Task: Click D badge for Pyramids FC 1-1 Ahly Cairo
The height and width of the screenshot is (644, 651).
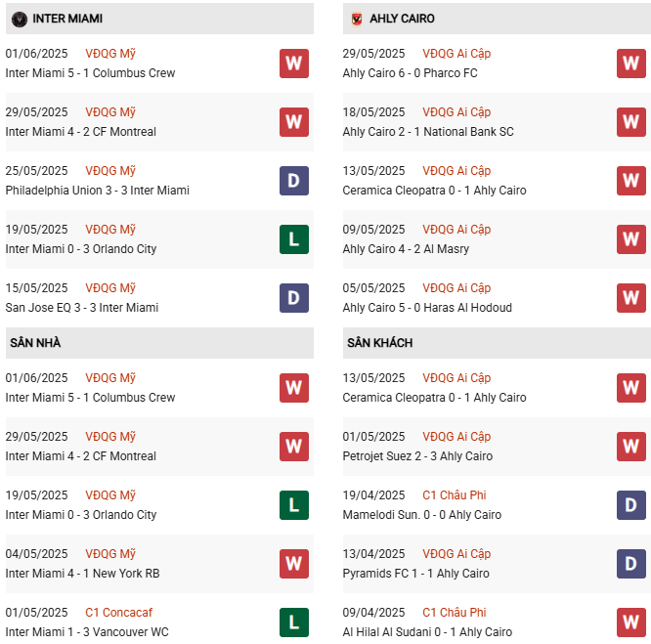Action: 630,564
